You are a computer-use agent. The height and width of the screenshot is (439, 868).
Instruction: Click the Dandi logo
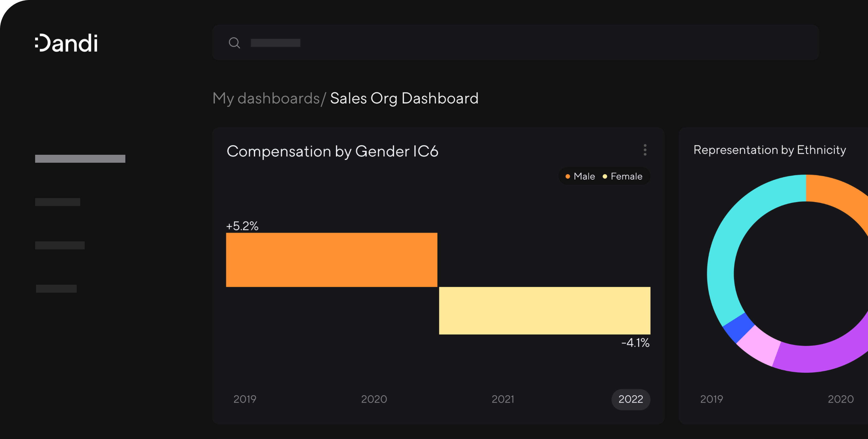66,43
